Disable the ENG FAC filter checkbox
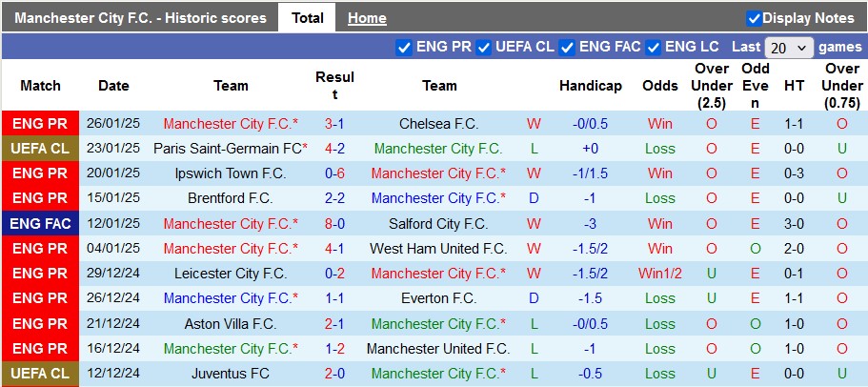The image size is (868, 387). click(567, 47)
